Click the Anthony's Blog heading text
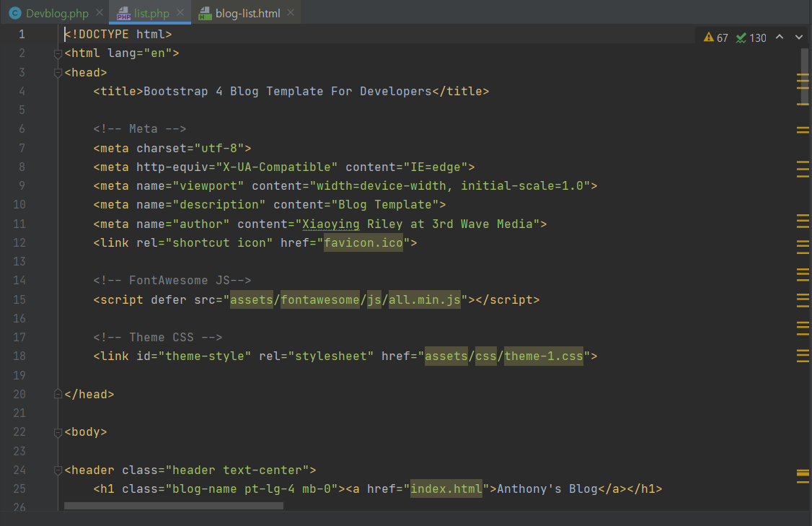The height and width of the screenshot is (526, 812). (547, 488)
